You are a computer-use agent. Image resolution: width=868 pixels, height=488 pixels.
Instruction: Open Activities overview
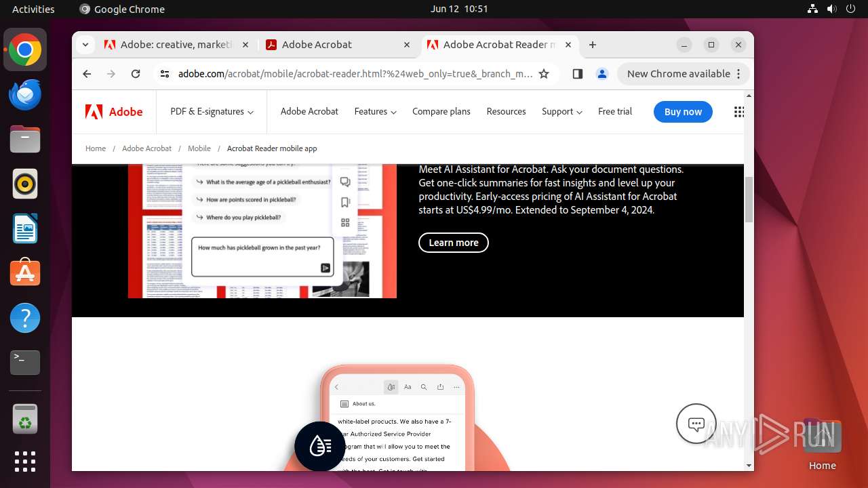tap(33, 9)
